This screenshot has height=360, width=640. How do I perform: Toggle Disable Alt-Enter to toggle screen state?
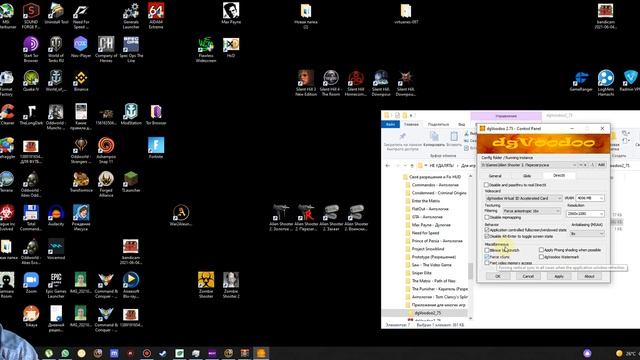click(x=487, y=236)
